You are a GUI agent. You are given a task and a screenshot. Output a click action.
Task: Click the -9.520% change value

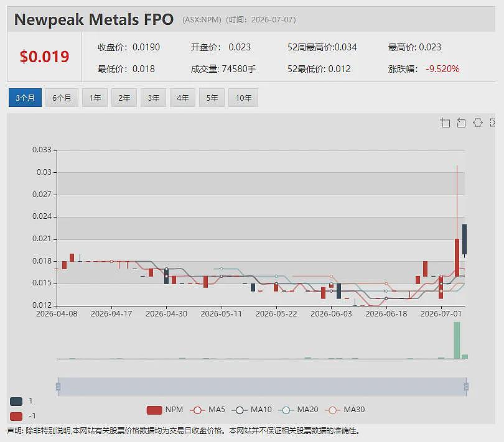[x=442, y=69]
